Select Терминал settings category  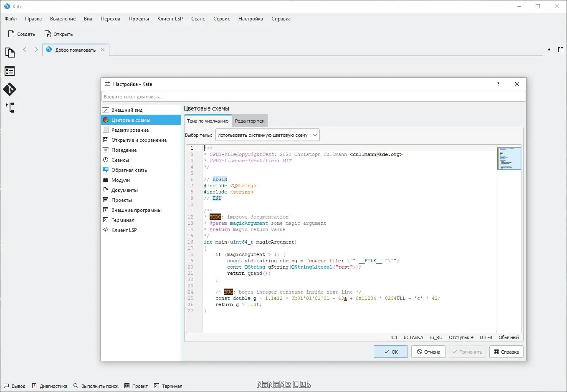141,220
